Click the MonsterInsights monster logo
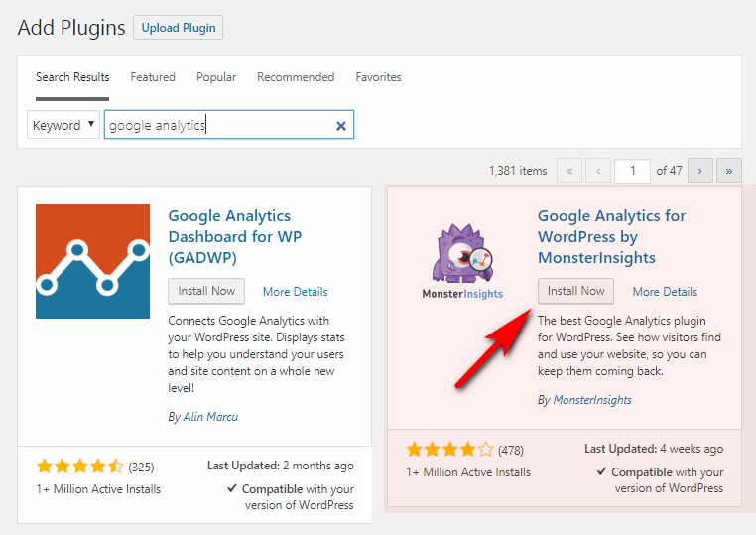This screenshot has width=756, height=535. tap(462, 261)
